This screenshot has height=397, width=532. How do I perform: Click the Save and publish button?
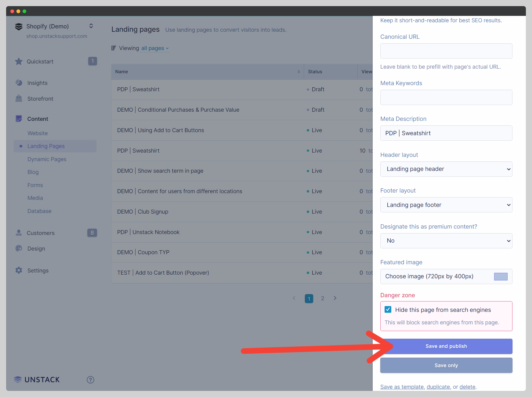pos(446,346)
